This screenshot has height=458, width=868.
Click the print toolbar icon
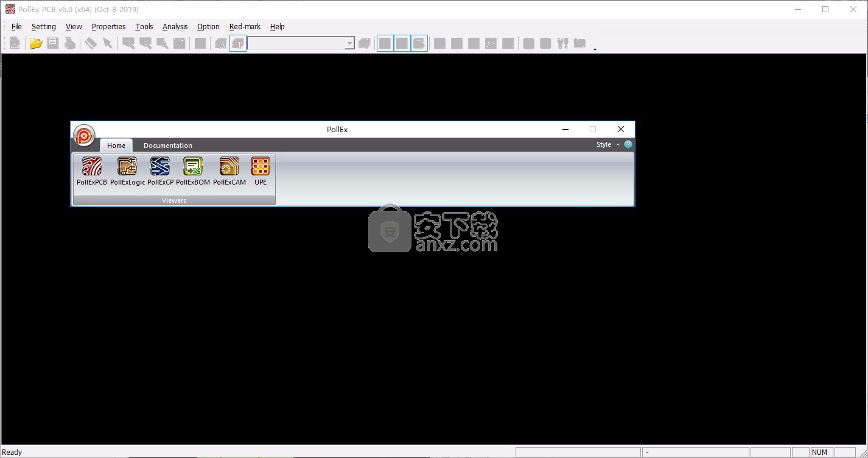click(70, 43)
